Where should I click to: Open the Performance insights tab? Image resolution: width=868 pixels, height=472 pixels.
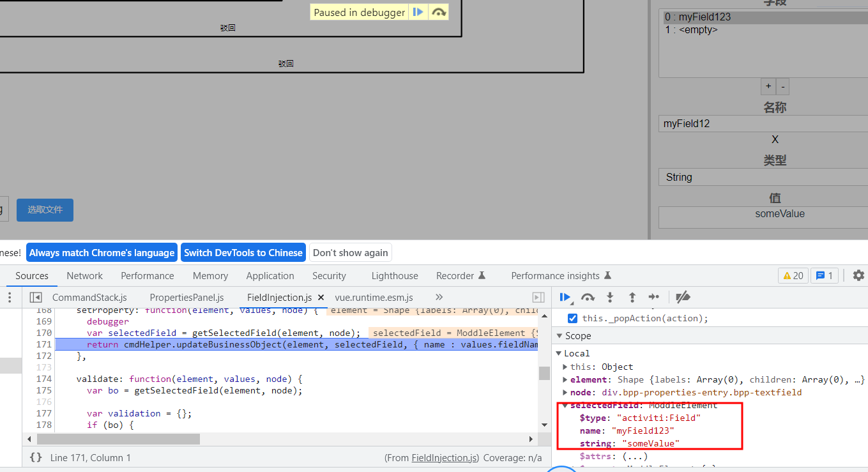tap(561, 276)
